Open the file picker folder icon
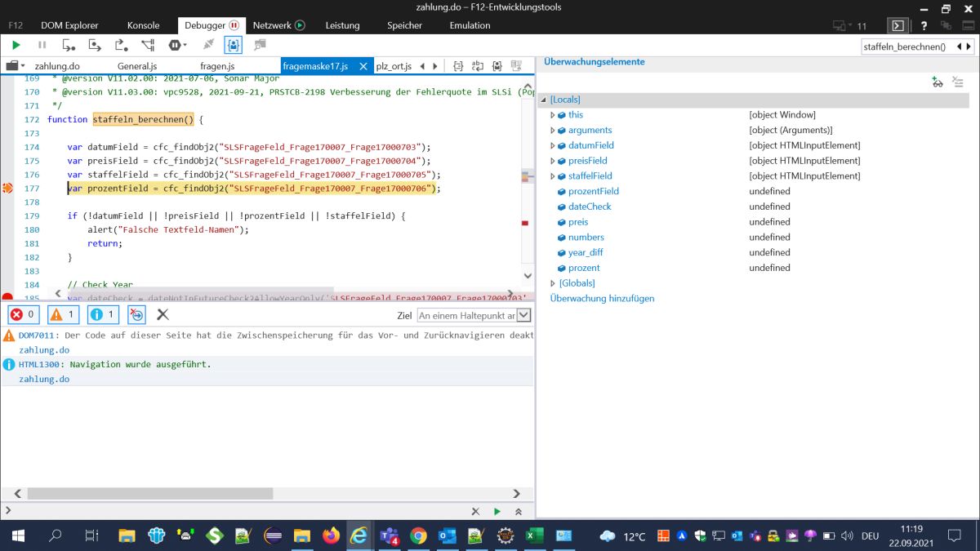The width and height of the screenshot is (980, 551). 15,65
